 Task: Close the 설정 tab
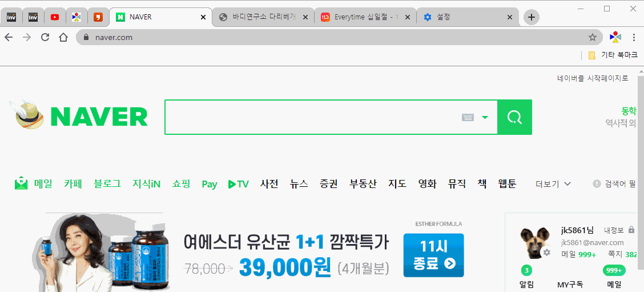click(x=510, y=17)
